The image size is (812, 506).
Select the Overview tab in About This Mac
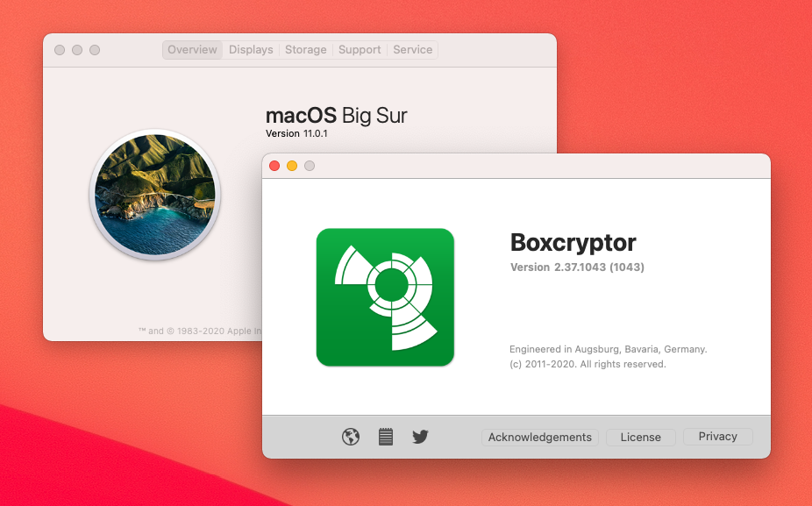pyautogui.click(x=192, y=50)
